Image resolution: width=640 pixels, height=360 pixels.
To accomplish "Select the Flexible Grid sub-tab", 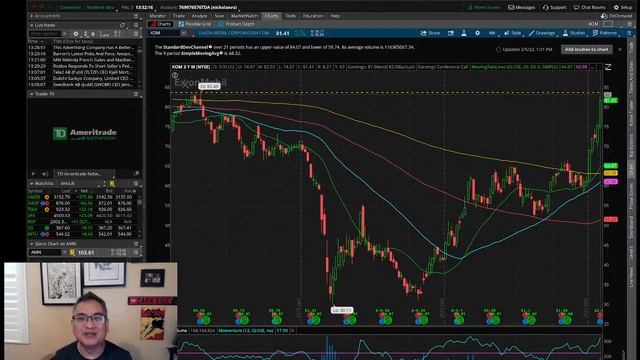I will coord(196,24).
